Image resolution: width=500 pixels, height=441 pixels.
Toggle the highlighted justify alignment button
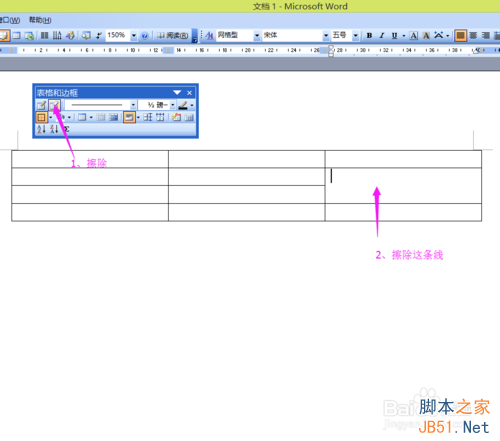[x=460, y=35]
